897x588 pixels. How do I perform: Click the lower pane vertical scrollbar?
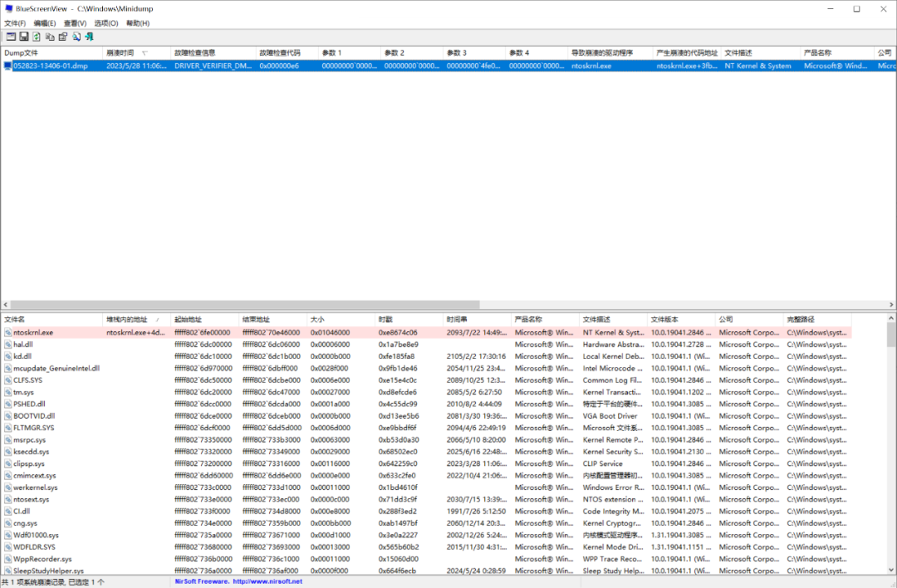(891, 415)
